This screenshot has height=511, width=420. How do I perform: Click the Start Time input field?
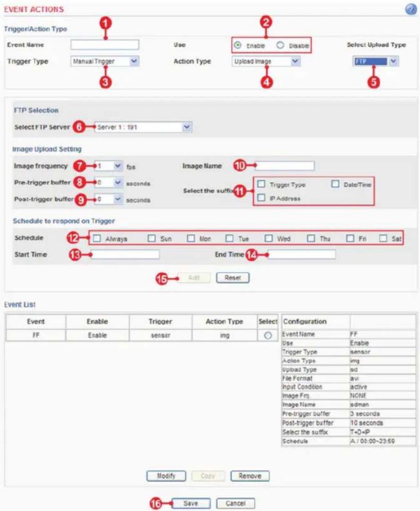pos(125,255)
